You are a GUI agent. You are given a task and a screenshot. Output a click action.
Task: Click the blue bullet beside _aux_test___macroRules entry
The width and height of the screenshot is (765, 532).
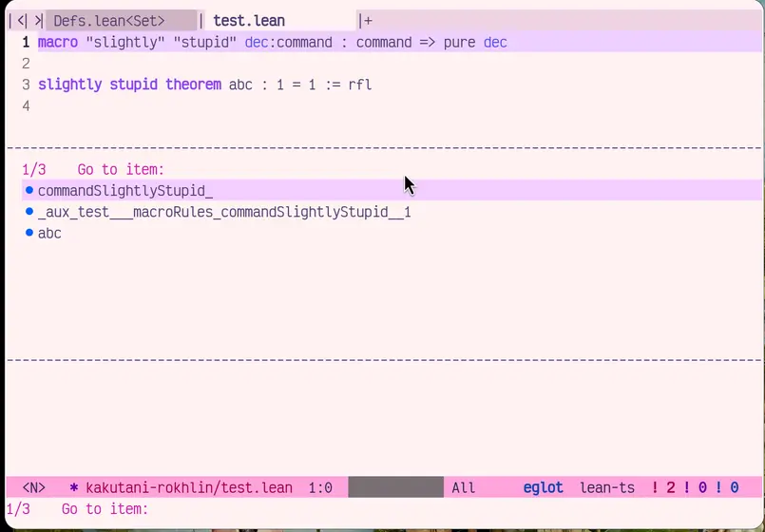[x=29, y=212]
